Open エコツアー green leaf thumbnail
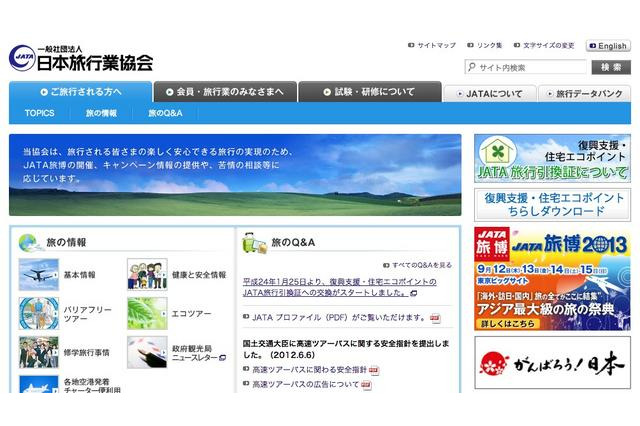Viewport: 640px width, 426px height. point(147,313)
